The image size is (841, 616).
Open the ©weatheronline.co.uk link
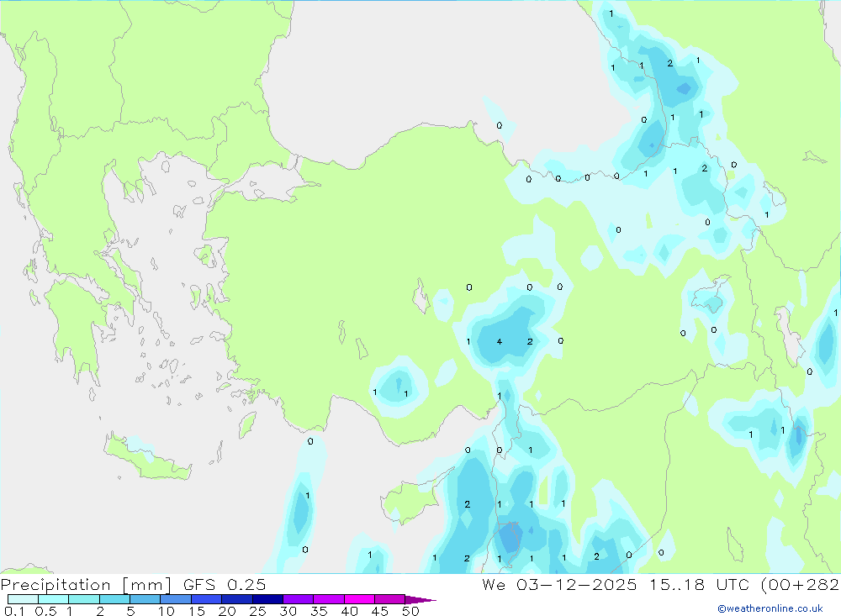[x=770, y=608]
